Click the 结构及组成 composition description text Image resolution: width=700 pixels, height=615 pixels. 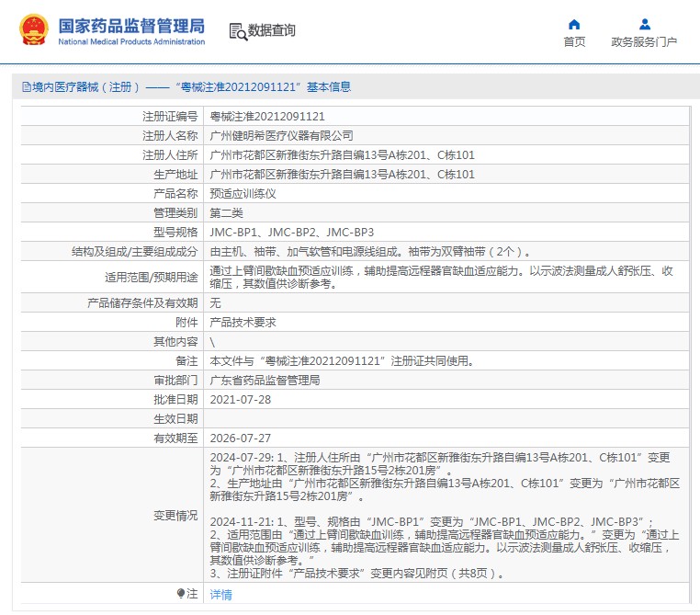370,252
